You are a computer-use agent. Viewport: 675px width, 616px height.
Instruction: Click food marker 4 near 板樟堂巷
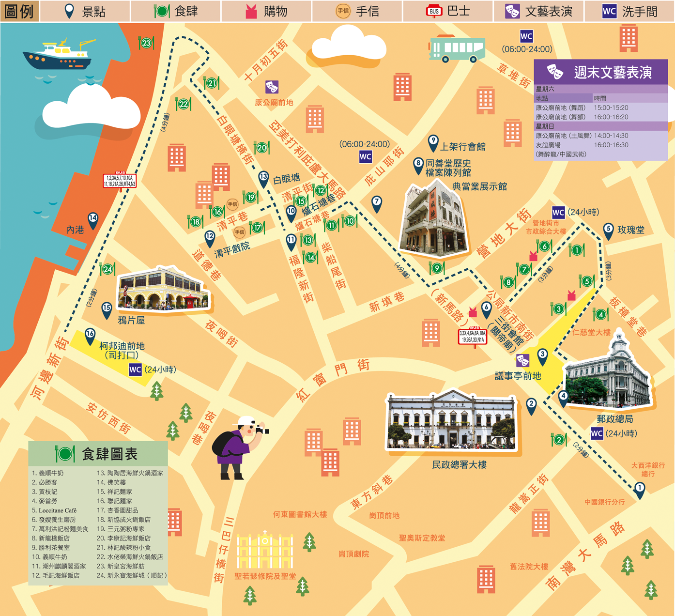click(x=600, y=315)
